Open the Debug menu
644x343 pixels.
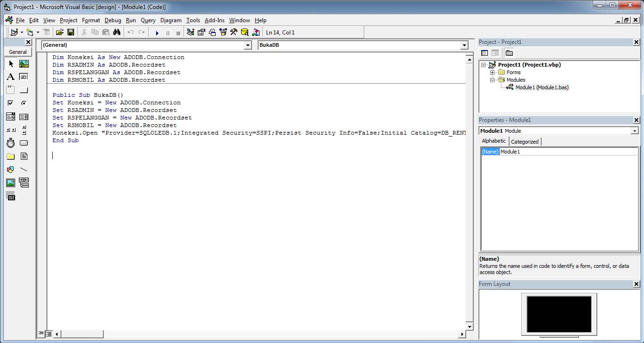click(x=113, y=20)
